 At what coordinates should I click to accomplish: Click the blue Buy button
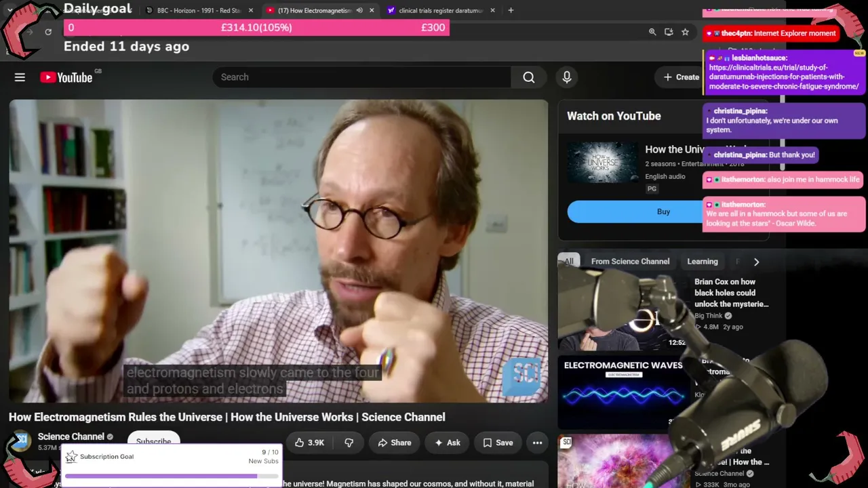(x=663, y=211)
